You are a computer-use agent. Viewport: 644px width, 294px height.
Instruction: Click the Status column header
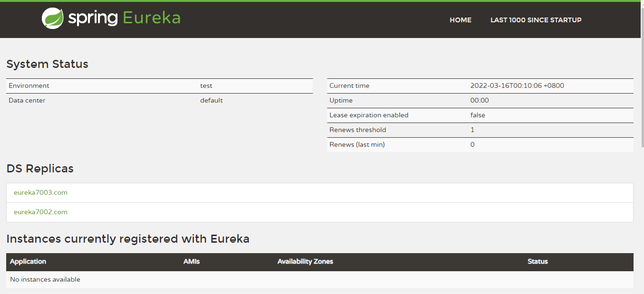[x=538, y=262]
